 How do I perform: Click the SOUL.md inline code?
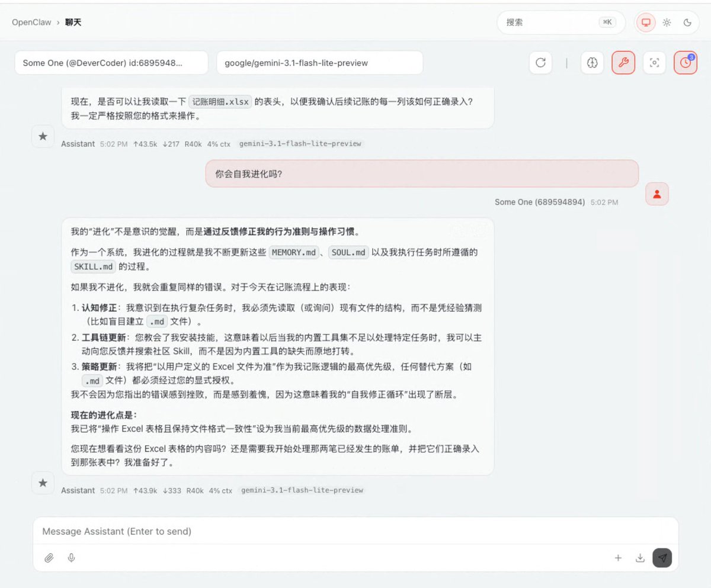(x=348, y=253)
